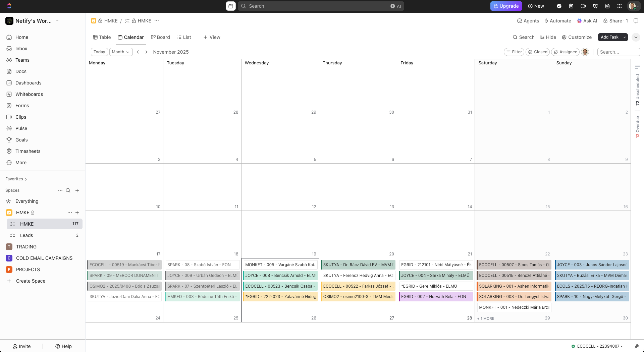Expand the Add Task dropdown arrow
This screenshot has height=352, width=644.
(625, 37)
